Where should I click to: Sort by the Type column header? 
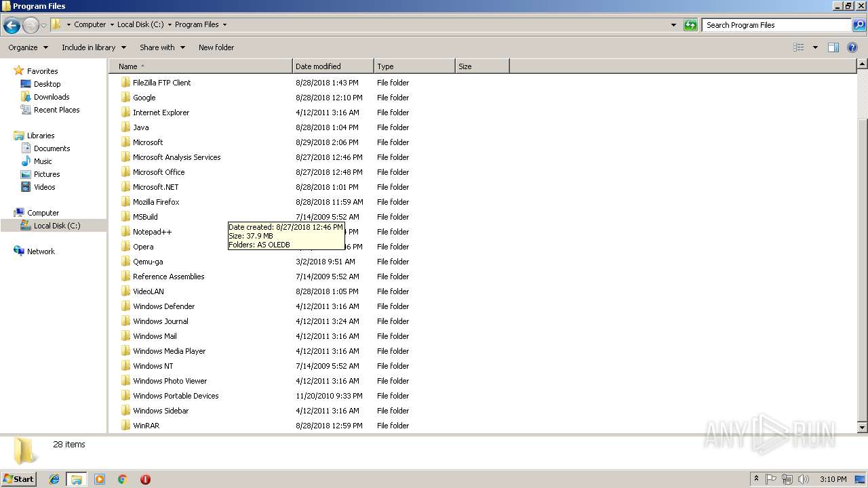pos(414,66)
